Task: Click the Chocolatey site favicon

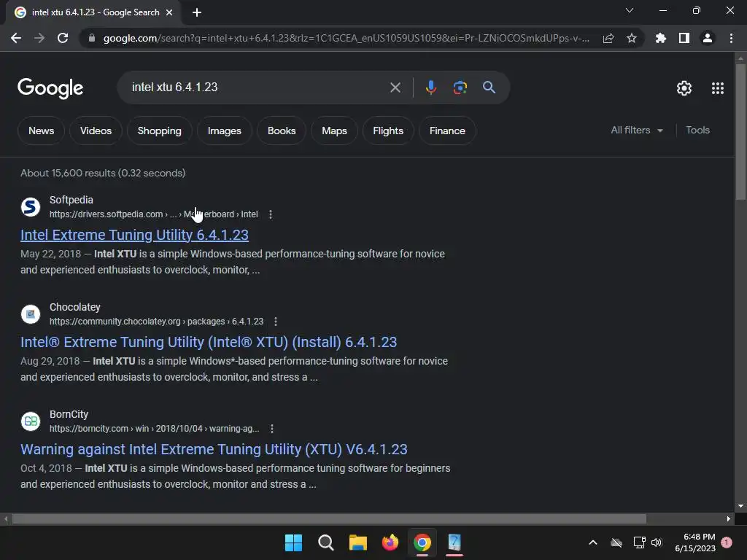Action: [x=31, y=314]
